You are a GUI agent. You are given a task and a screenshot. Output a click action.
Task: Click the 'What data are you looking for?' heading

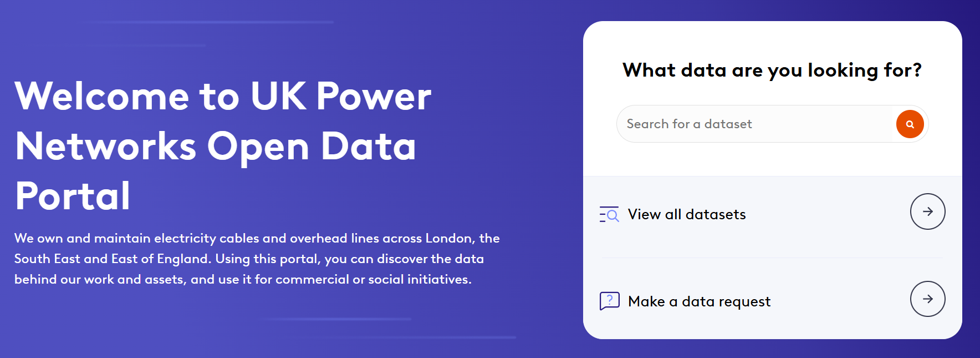(772, 70)
